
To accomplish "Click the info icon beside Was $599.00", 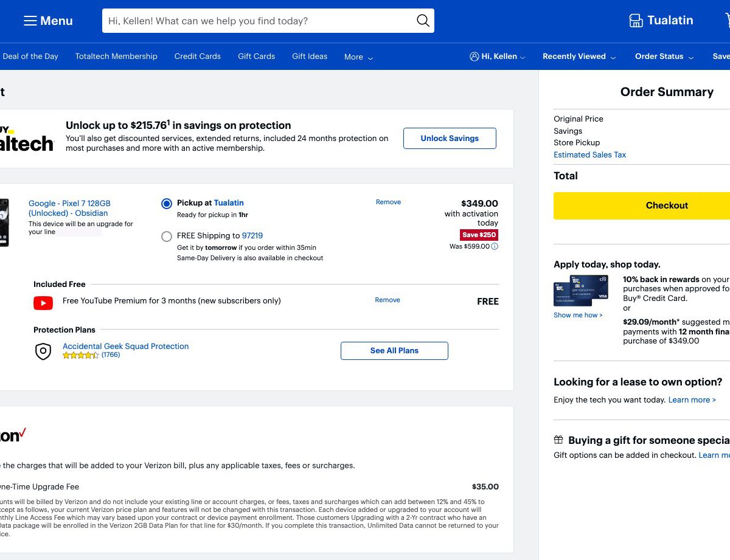I will [x=495, y=246].
